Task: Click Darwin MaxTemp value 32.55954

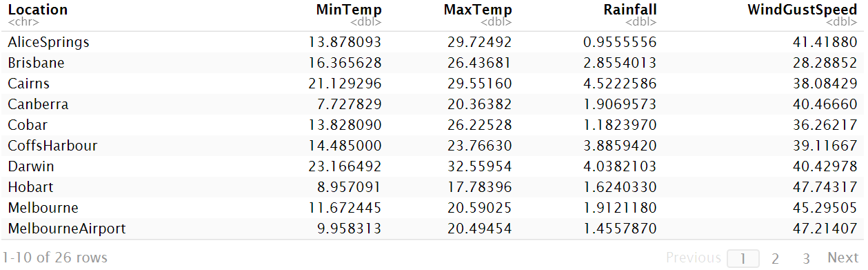Action: click(x=476, y=166)
